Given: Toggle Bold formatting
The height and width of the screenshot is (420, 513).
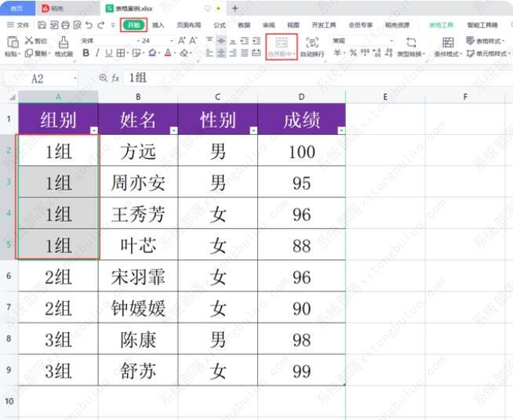Looking at the screenshot, I should pyautogui.click(x=86, y=53).
